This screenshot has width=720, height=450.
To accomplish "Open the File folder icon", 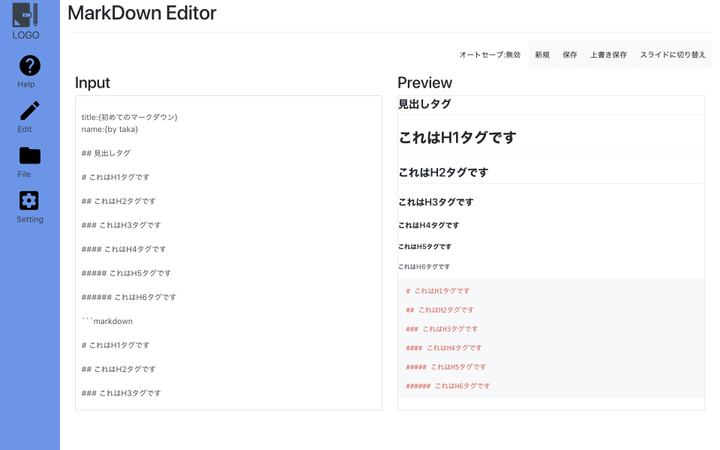I will (30, 156).
